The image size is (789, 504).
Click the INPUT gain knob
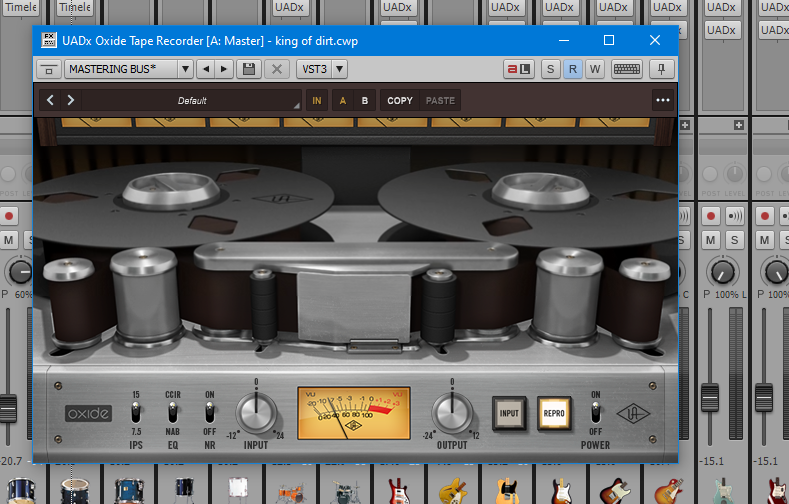pyautogui.click(x=256, y=413)
